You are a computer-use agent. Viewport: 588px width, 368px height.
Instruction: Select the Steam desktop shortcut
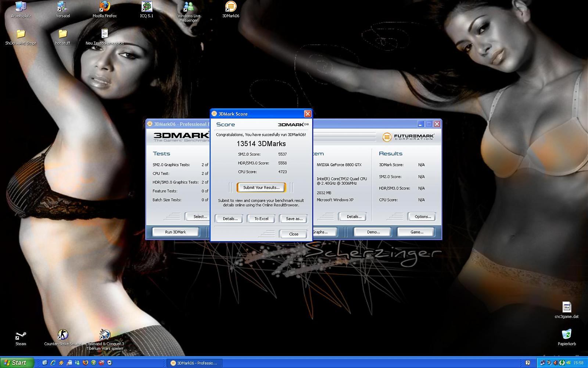pos(21,338)
